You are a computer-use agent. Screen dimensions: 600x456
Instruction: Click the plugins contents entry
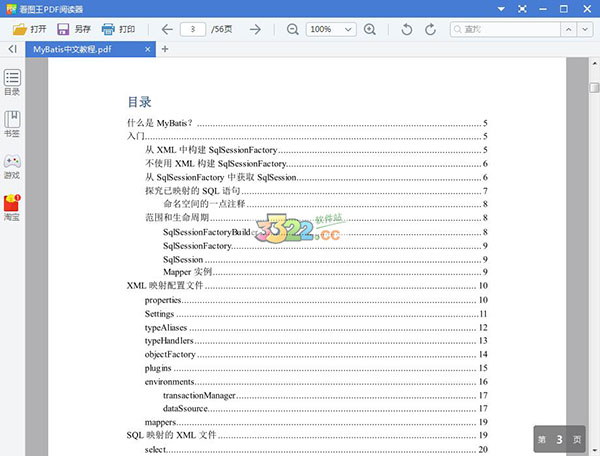pyautogui.click(x=316, y=368)
